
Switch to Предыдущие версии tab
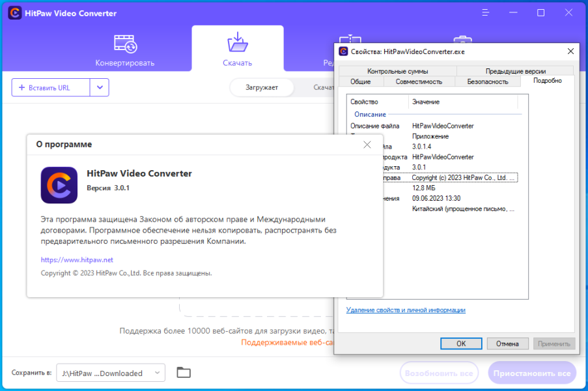click(515, 71)
